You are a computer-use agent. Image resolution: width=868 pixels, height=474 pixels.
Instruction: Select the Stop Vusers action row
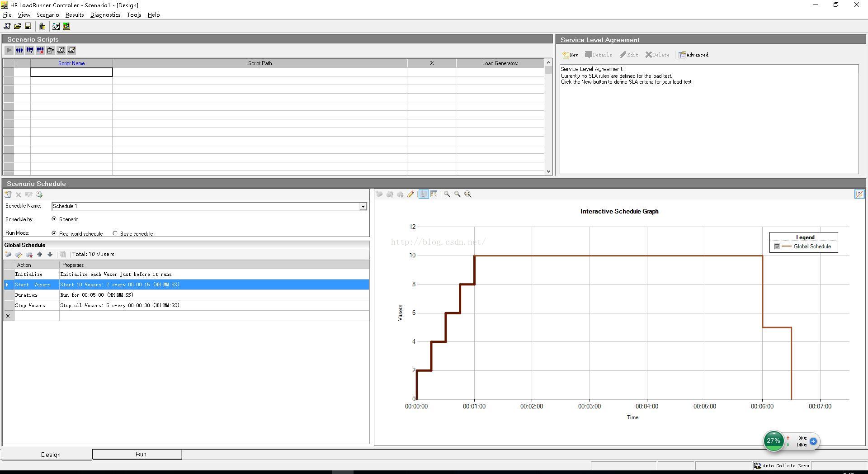(x=186, y=305)
